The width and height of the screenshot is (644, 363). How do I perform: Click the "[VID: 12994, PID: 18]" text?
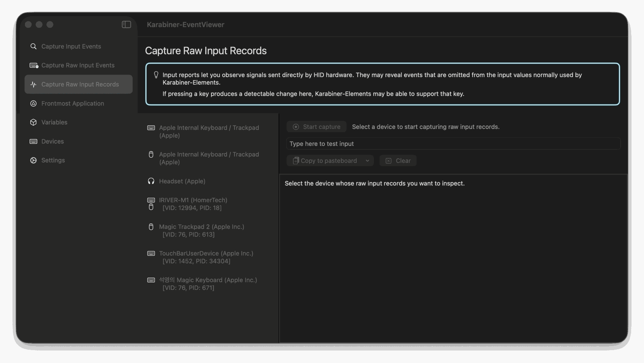192,208
